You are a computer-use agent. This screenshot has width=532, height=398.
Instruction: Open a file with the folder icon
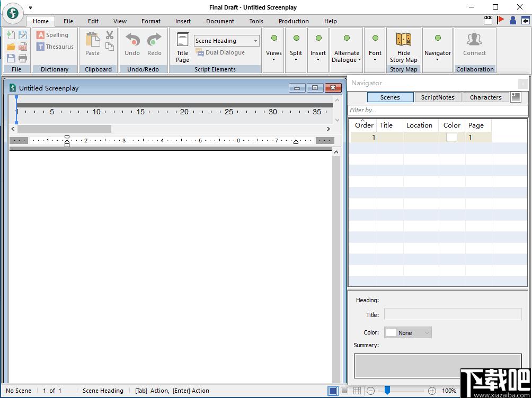[11, 47]
